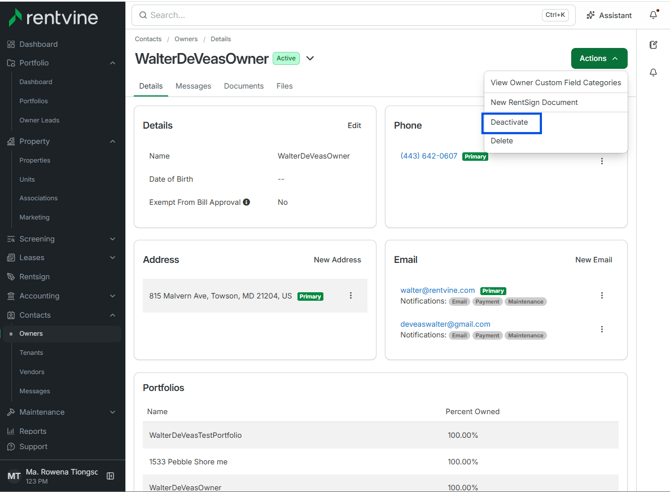
Task: Collapse the Portfolio sidebar section
Action: [112, 63]
